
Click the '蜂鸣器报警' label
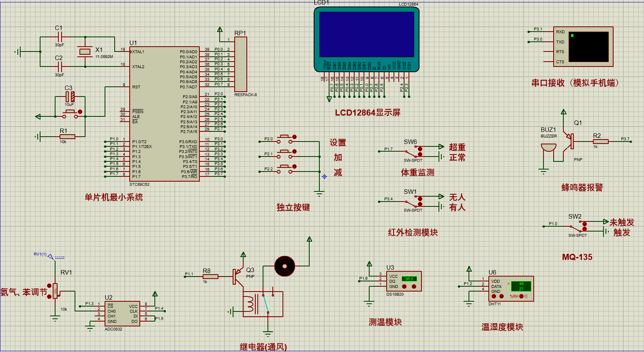pos(582,187)
